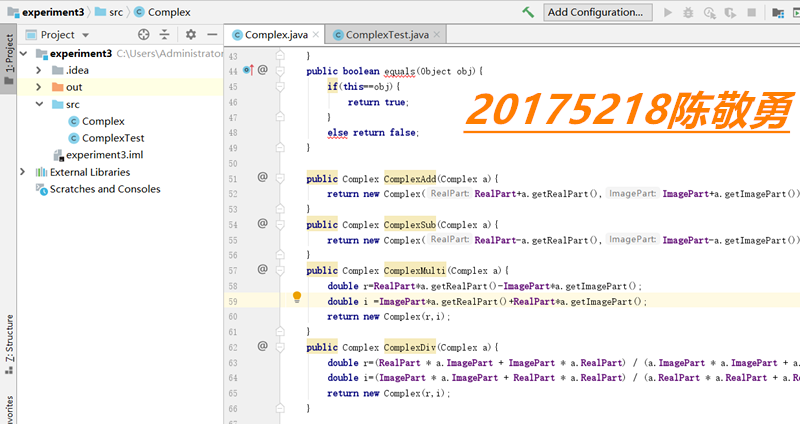The height and width of the screenshot is (424, 800).
Task: Toggle the 1: Project tool window button
Action: click(x=9, y=59)
